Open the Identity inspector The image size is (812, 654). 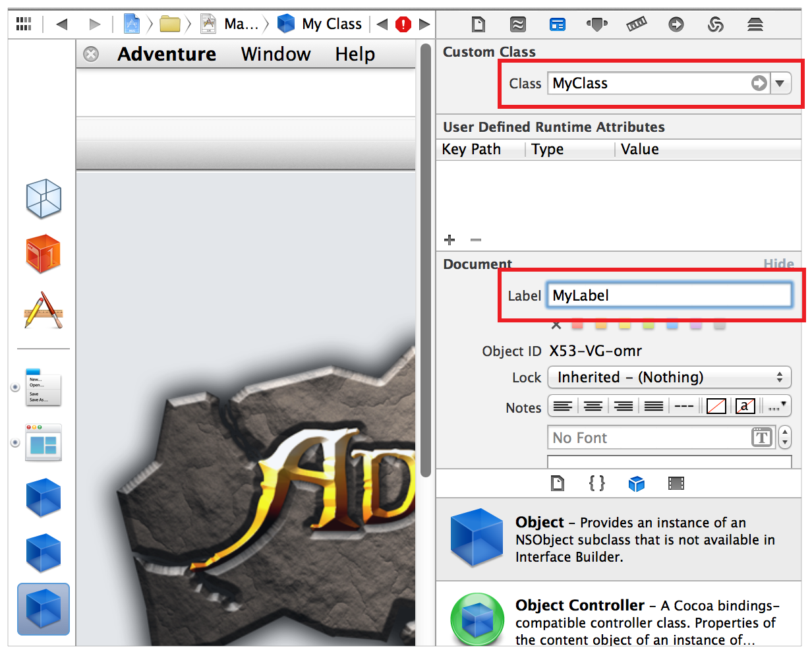(558, 24)
